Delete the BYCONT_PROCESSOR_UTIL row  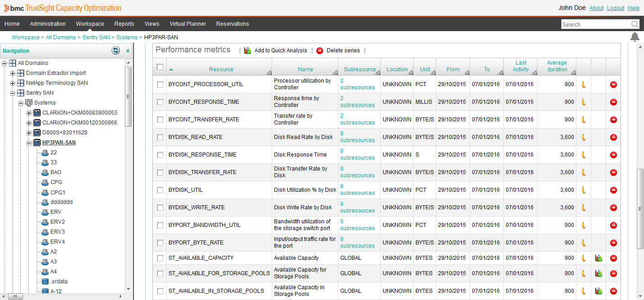[613, 84]
